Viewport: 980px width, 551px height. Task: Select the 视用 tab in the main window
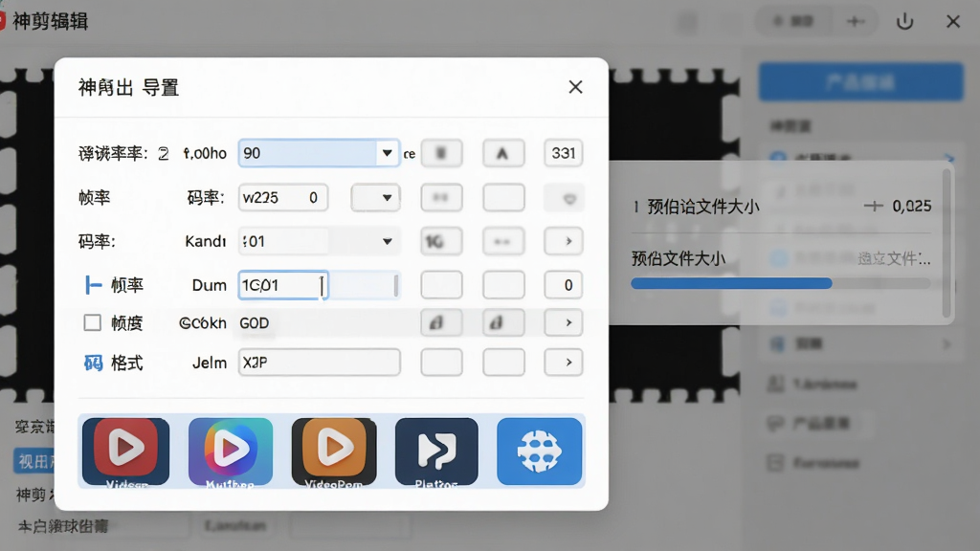pyautogui.click(x=33, y=461)
